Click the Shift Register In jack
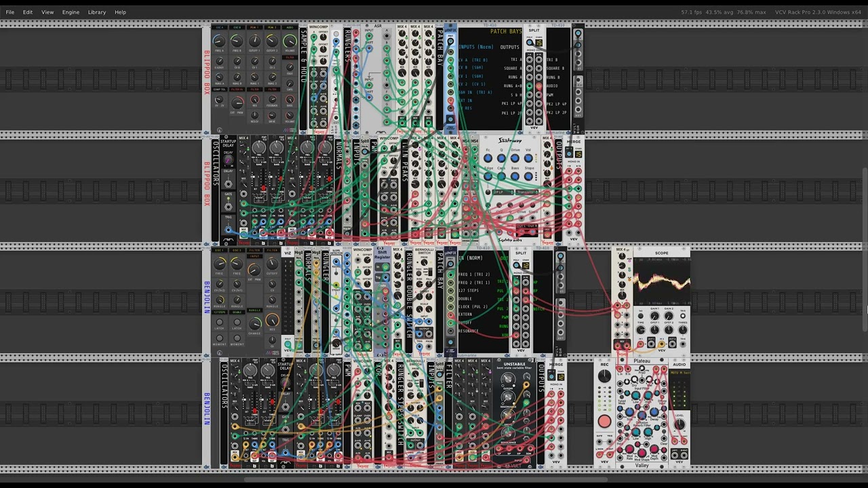Screen dimensions: 868x488 (385, 267)
